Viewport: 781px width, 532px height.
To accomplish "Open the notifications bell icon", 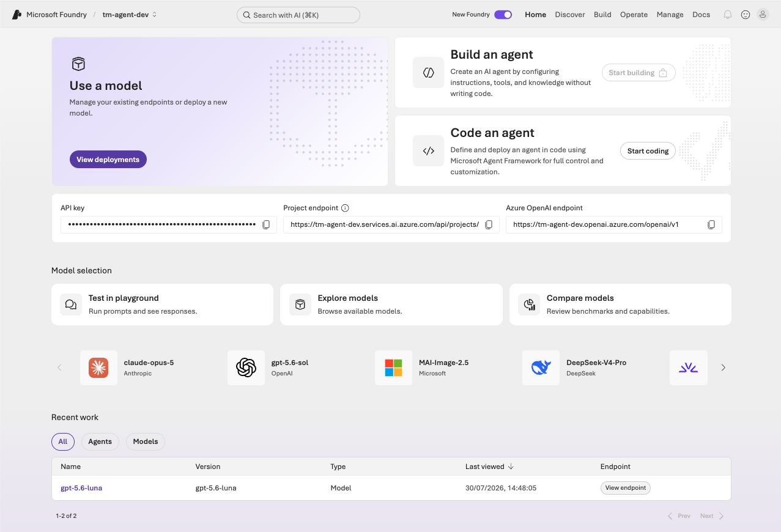I will click(728, 15).
